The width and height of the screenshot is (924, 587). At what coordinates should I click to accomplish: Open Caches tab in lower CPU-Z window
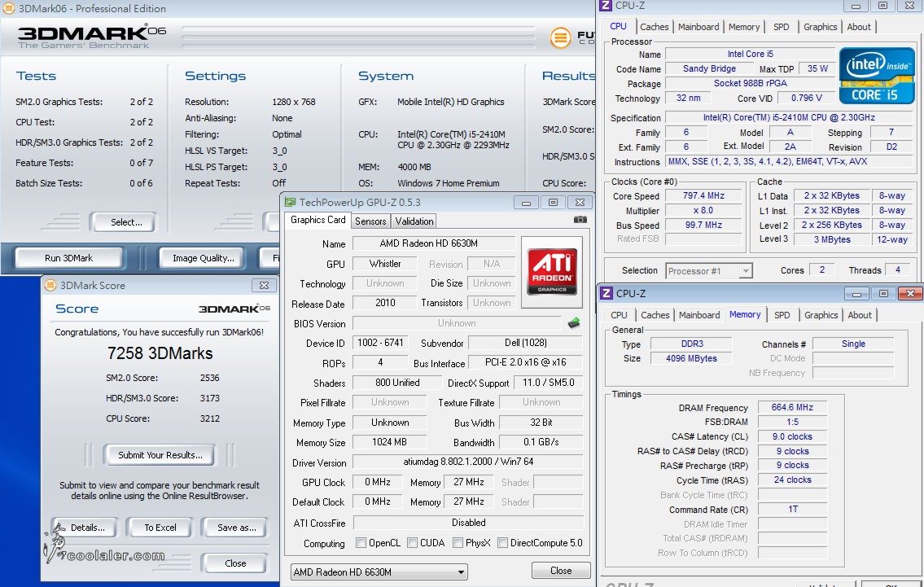coord(655,315)
